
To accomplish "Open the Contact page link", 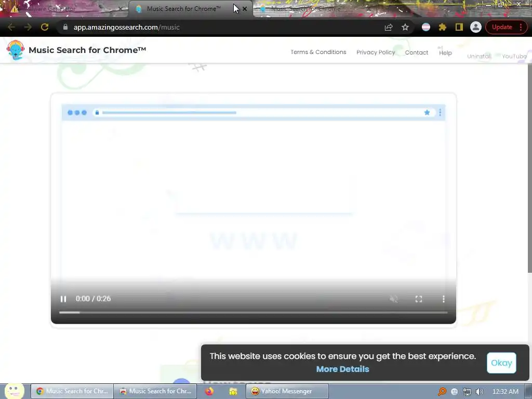I will point(416,52).
